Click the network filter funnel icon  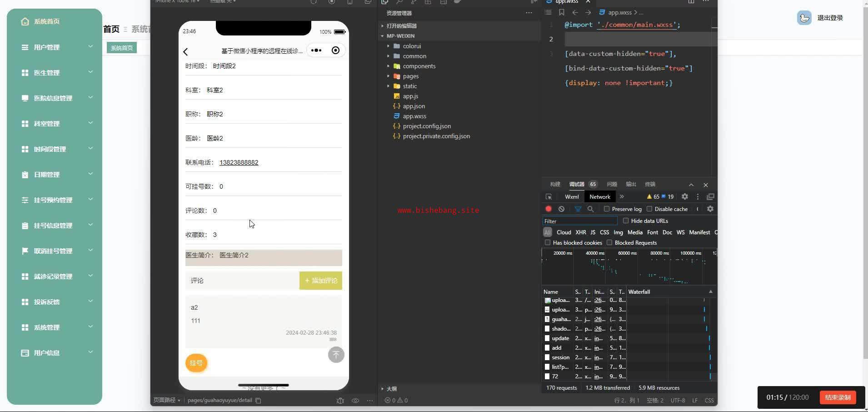click(x=578, y=209)
